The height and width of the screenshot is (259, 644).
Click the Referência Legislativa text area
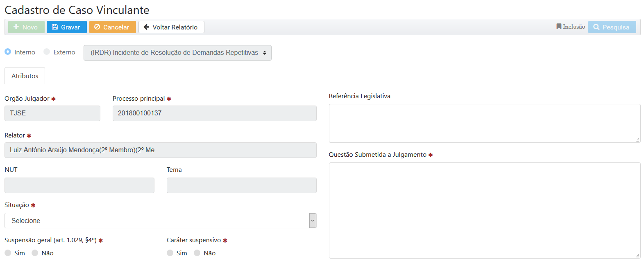(x=484, y=123)
